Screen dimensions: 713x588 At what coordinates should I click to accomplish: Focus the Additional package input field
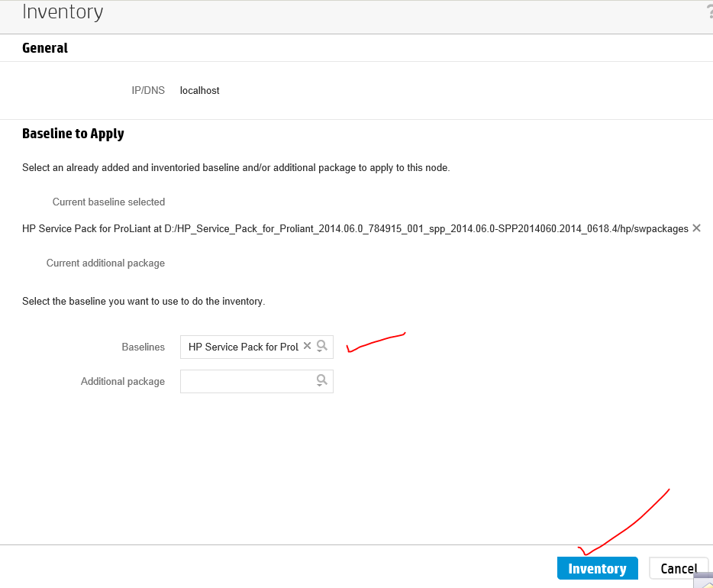tap(256, 381)
